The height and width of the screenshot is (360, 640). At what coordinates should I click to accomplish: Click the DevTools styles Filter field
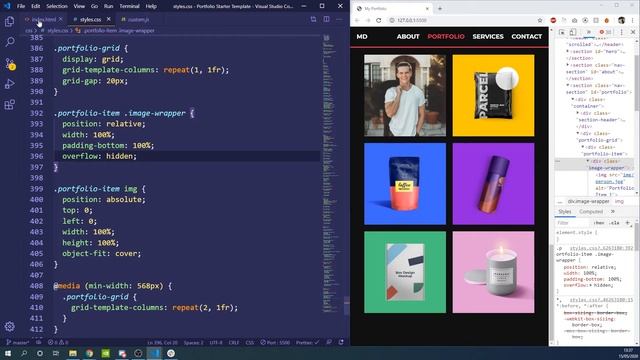(573, 223)
